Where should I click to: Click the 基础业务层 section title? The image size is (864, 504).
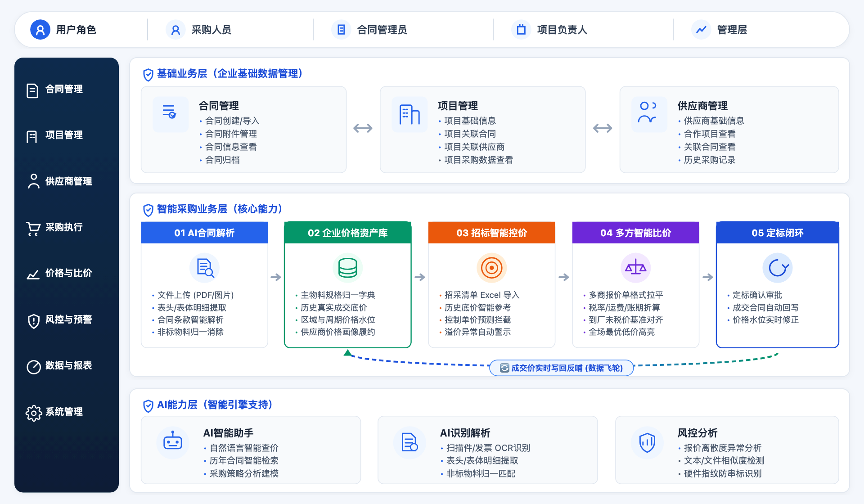click(229, 74)
